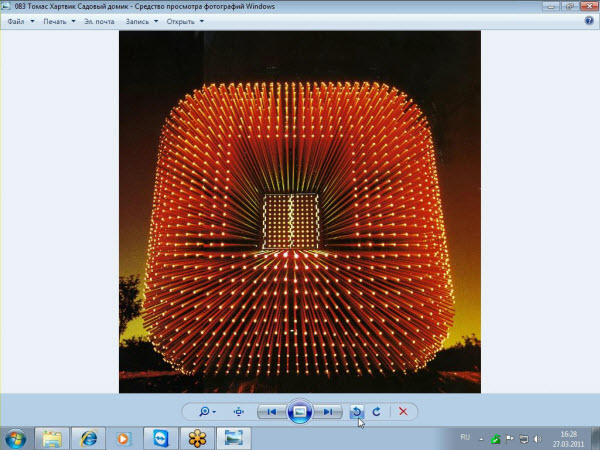Skip to the next photo
The width and height of the screenshot is (600, 450).
(327, 411)
